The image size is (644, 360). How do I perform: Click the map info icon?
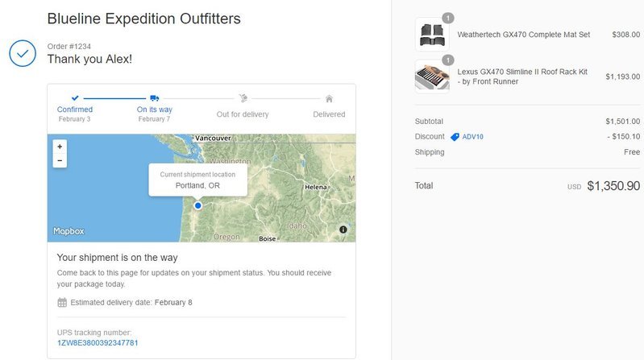(x=343, y=230)
